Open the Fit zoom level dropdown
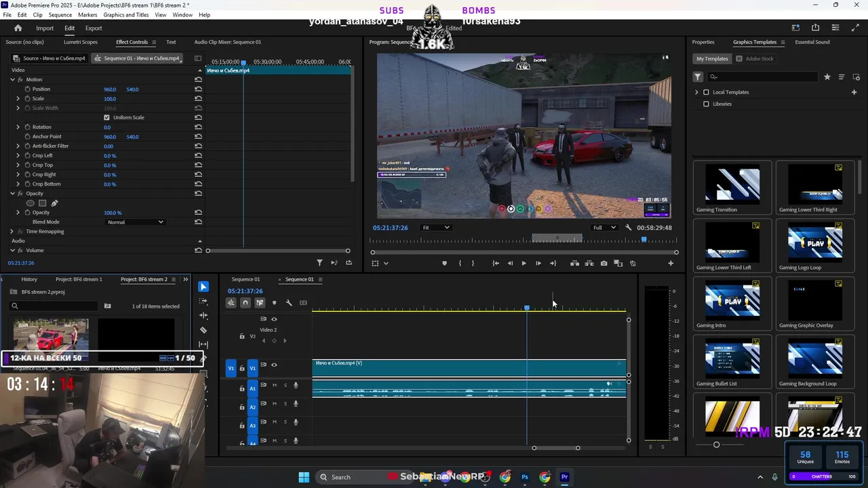The height and width of the screenshot is (488, 868). [x=435, y=228]
